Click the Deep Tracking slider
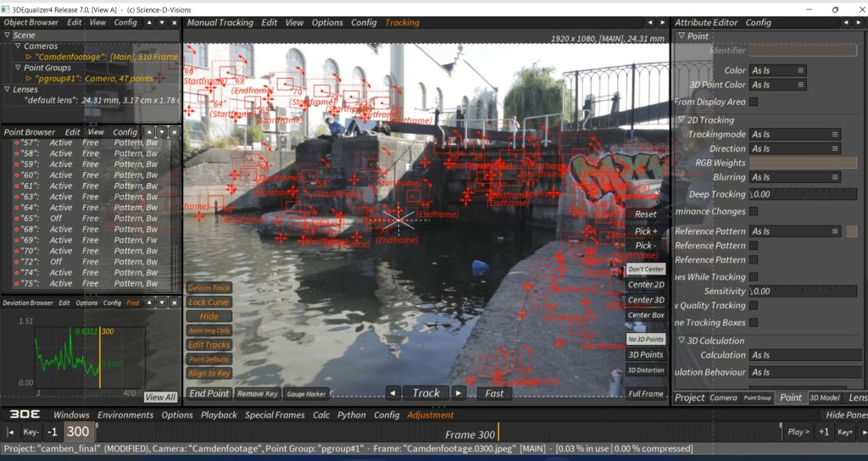 pyautogui.click(x=804, y=194)
